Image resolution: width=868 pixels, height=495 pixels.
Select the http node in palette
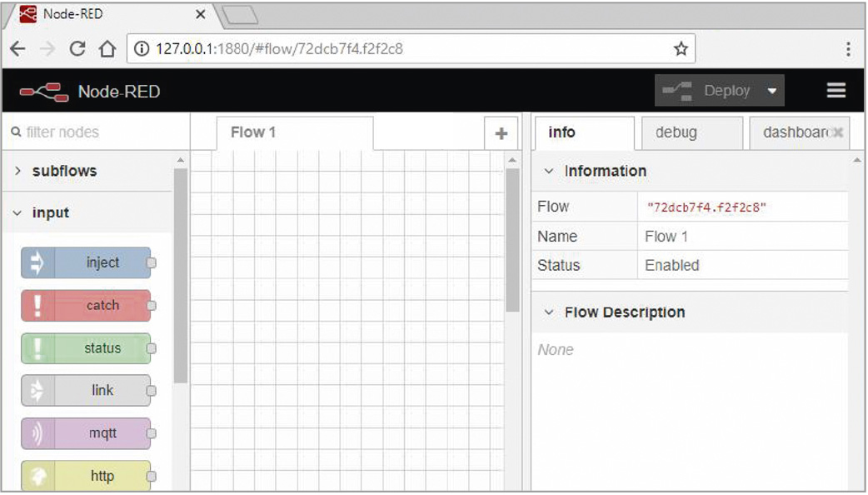click(x=86, y=476)
